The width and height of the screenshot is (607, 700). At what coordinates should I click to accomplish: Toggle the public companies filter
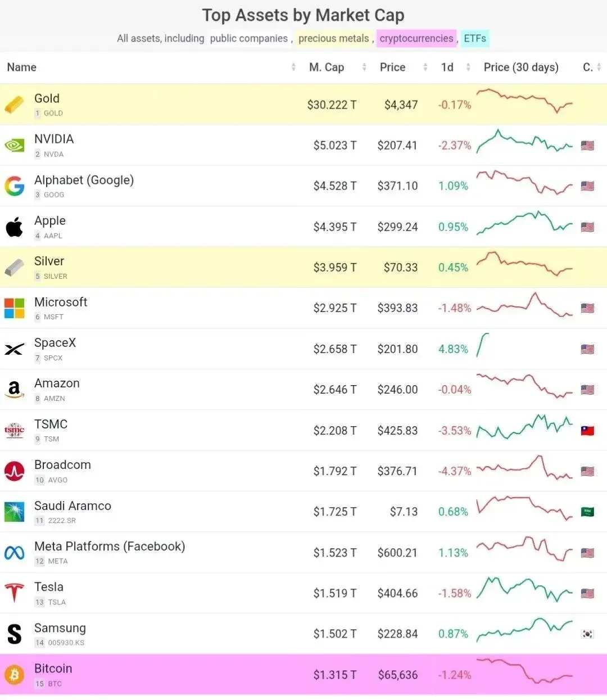(249, 39)
